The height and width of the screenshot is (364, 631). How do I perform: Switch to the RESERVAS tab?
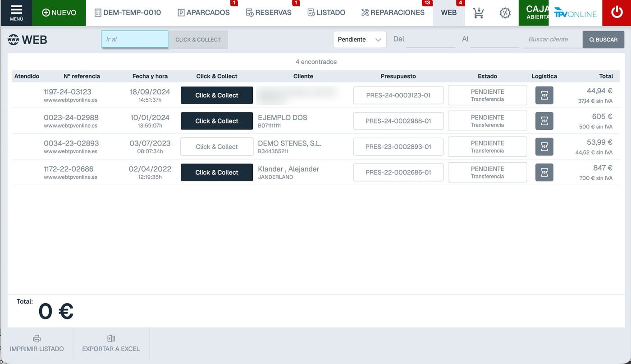click(x=269, y=13)
